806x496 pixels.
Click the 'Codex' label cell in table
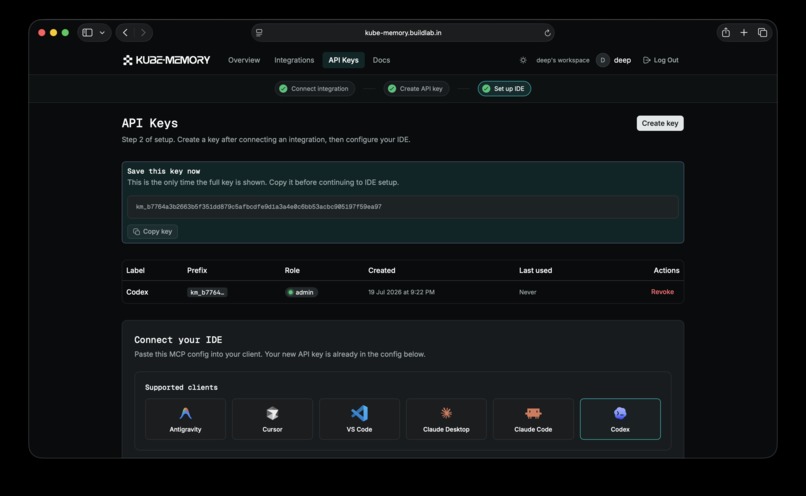pyautogui.click(x=137, y=292)
